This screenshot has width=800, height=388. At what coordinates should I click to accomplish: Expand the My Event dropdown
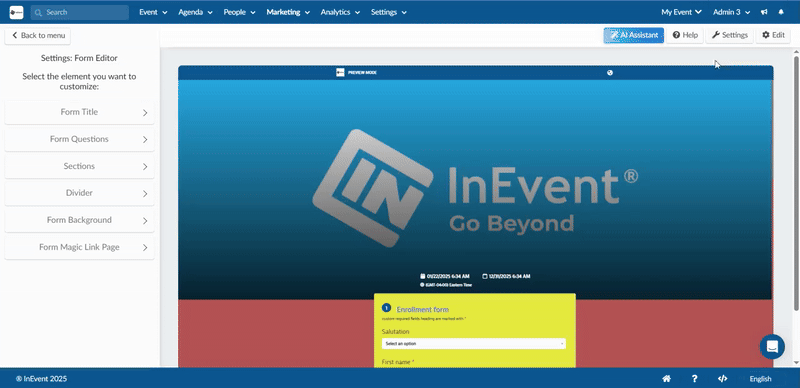click(x=682, y=12)
